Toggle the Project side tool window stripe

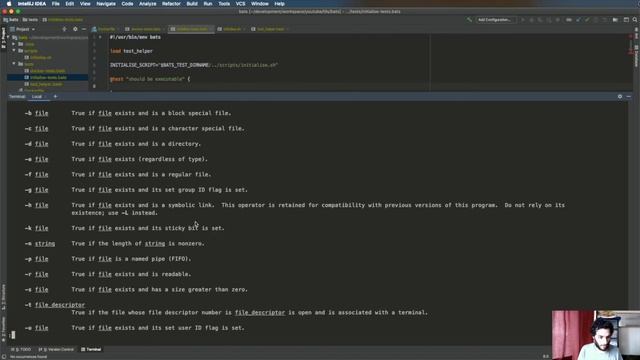tap(3, 38)
